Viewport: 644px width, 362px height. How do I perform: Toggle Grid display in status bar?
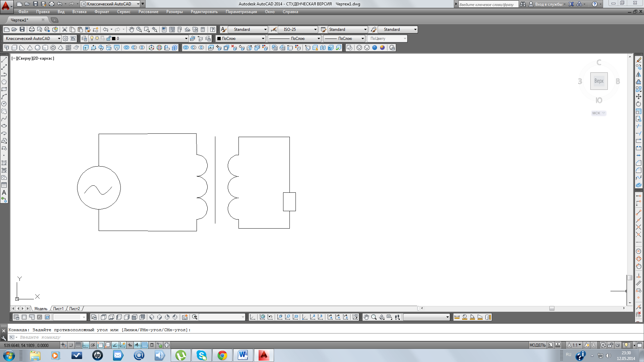click(x=78, y=345)
